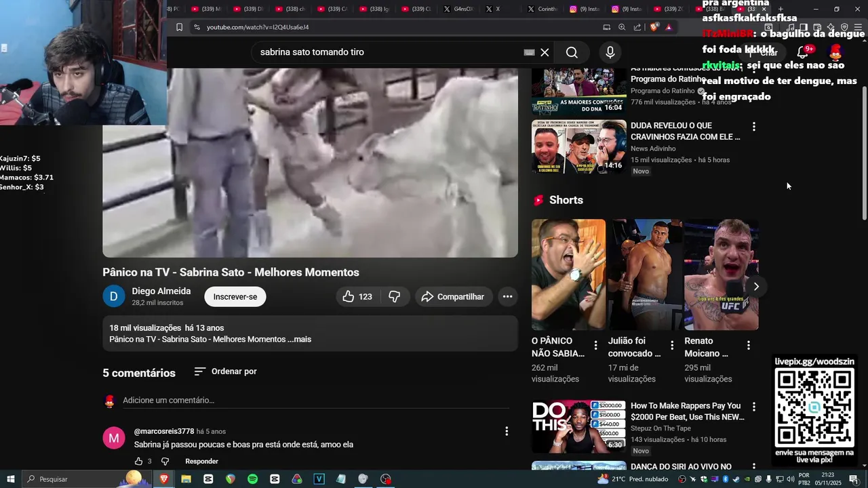Open options for O PÂNICO NÃO SABIA short
The image size is (868, 488).
point(596,346)
